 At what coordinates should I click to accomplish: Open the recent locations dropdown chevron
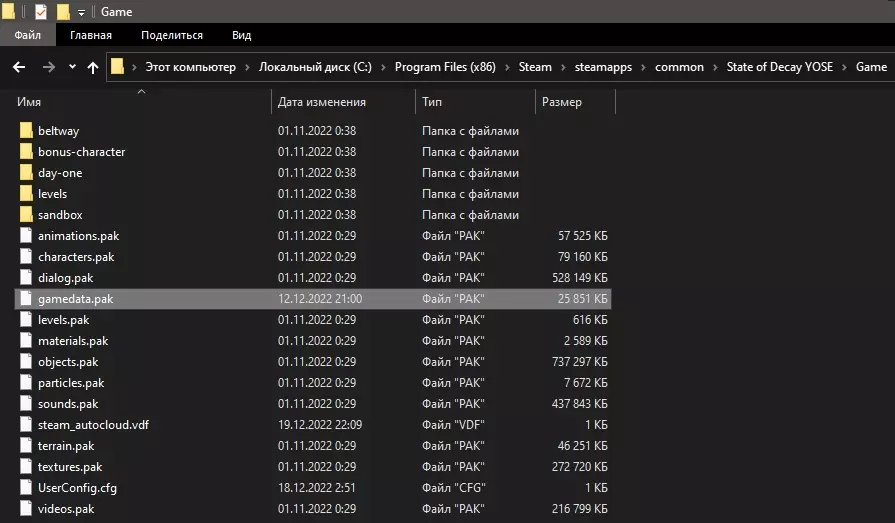(71, 67)
